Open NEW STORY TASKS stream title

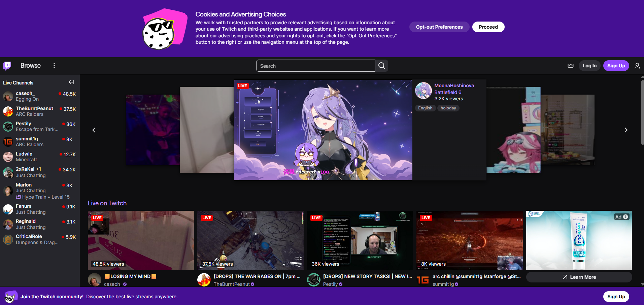coord(368,276)
